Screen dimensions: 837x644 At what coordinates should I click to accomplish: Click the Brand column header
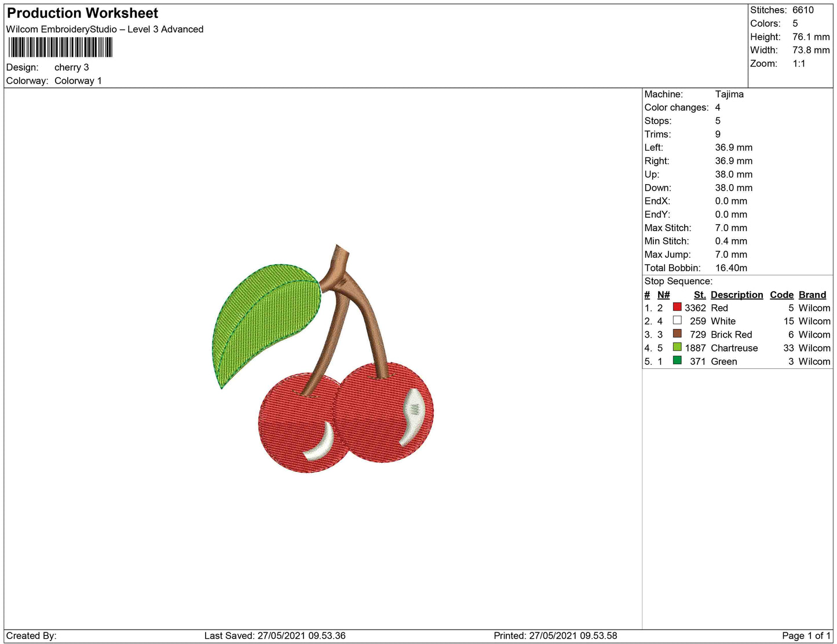click(812, 295)
